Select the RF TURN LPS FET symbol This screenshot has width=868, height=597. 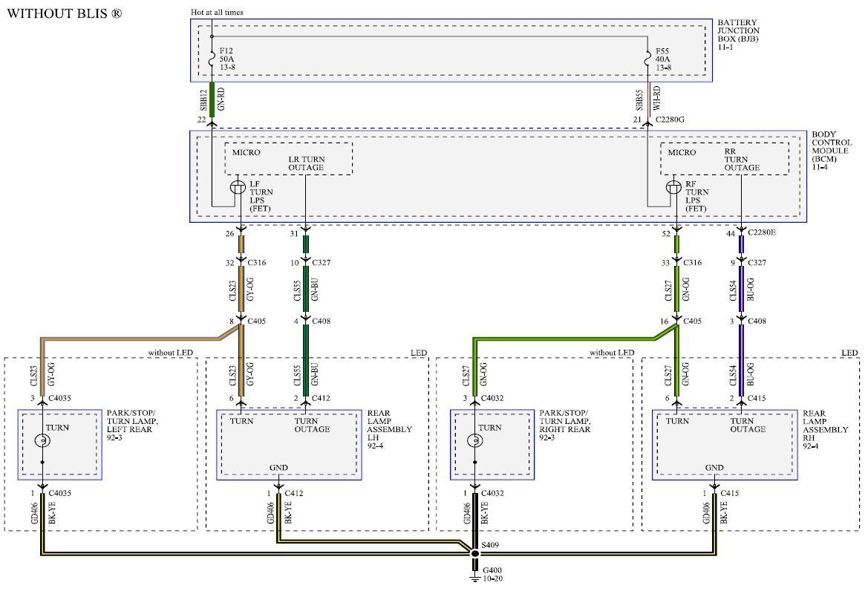click(675, 187)
